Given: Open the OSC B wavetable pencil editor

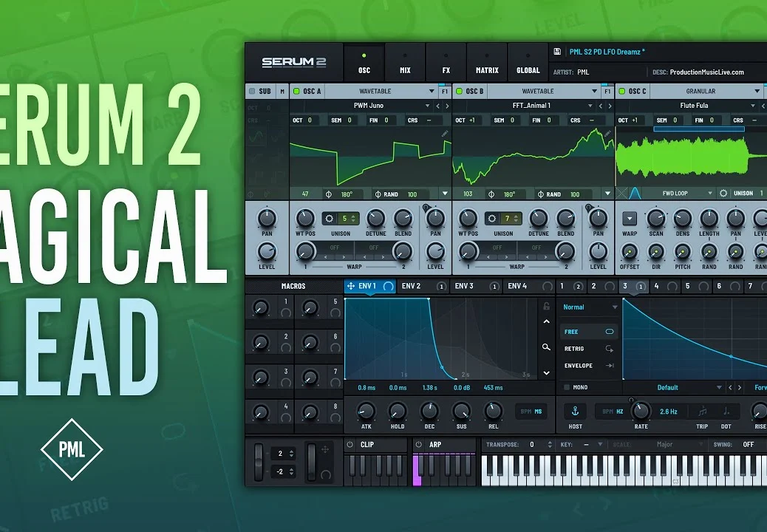Looking at the screenshot, I should click(x=607, y=134).
